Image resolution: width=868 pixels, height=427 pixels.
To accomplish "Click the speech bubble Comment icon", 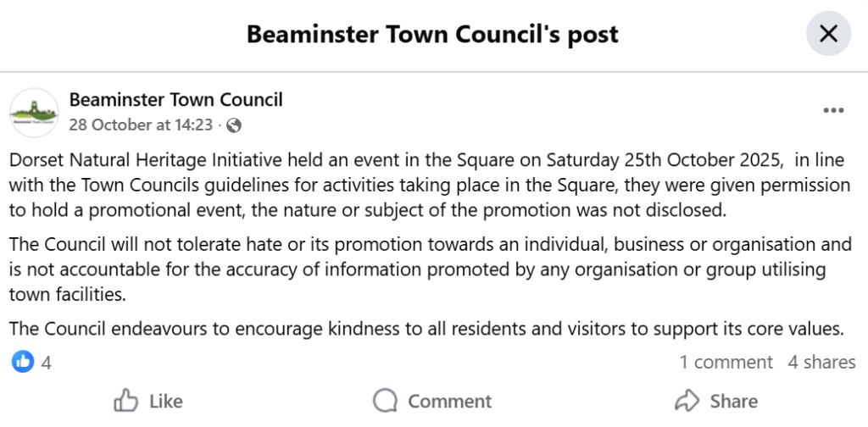I will pyautogui.click(x=386, y=400).
